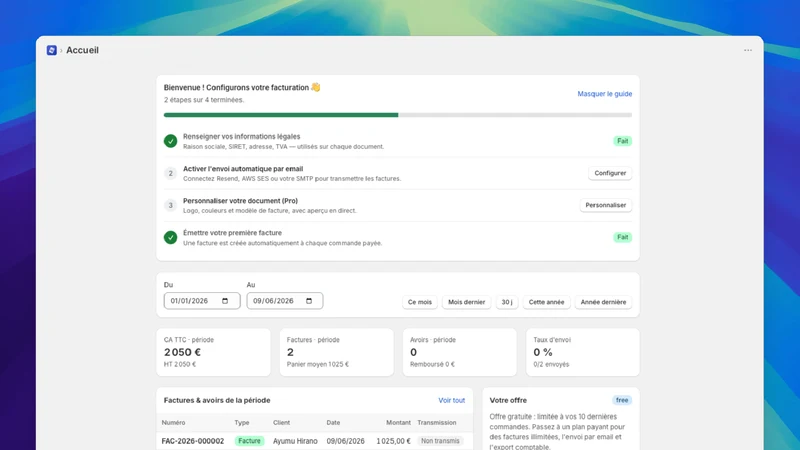Image resolution: width=800 pixels, height=450 pixels.
Task: Open calendar picker in the Au date field
Action: coord(309,301)
